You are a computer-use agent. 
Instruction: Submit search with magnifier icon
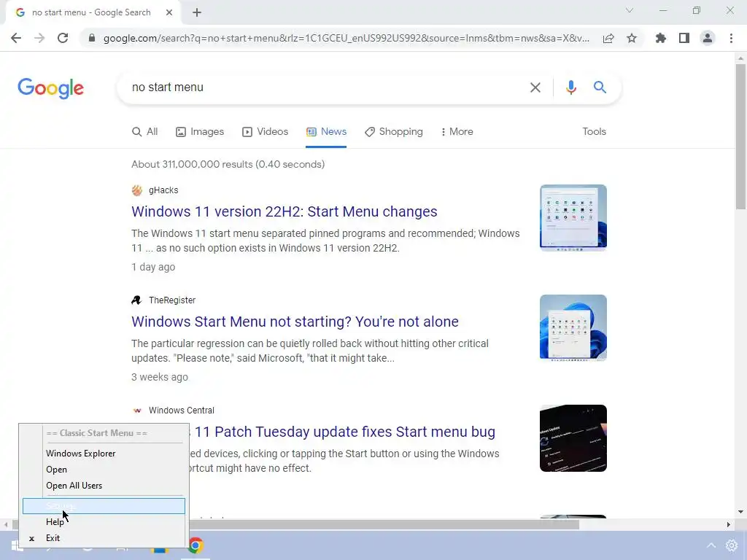pyautogui.click(x=600, y=87)
